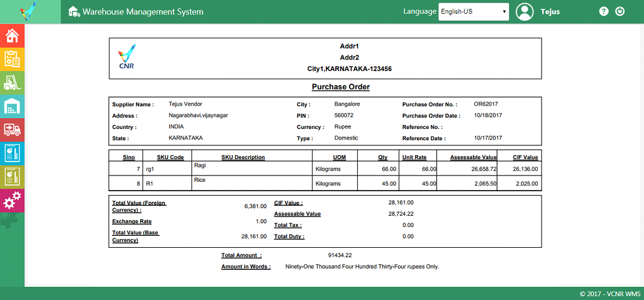Screen dimensions: 644x300
Task: Click the SKU Description column header
Action: (243, 157)
